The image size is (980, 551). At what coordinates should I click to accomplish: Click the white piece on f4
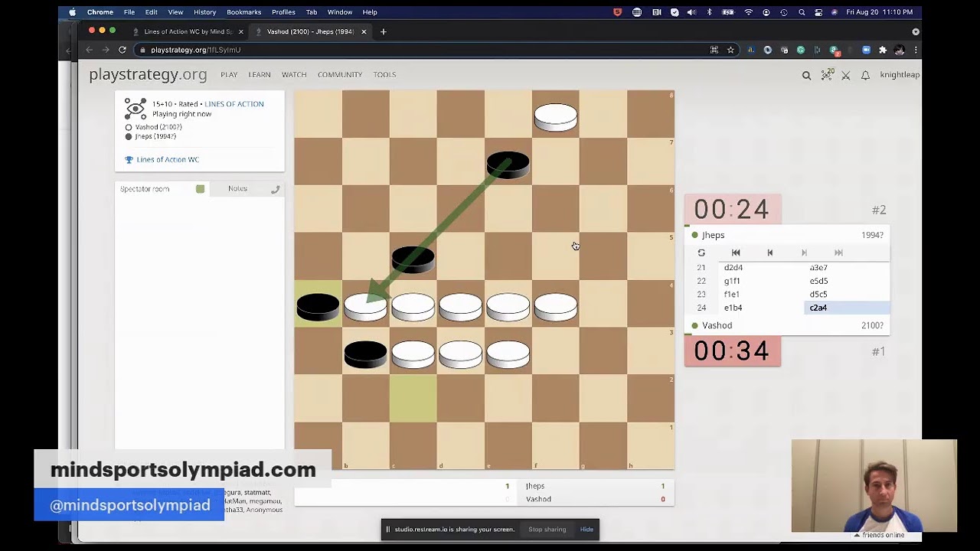[x=556, y=306]
